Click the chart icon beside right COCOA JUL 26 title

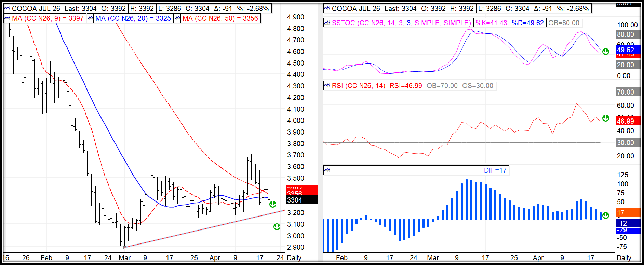pyautogui.click(x=327, y=9)
